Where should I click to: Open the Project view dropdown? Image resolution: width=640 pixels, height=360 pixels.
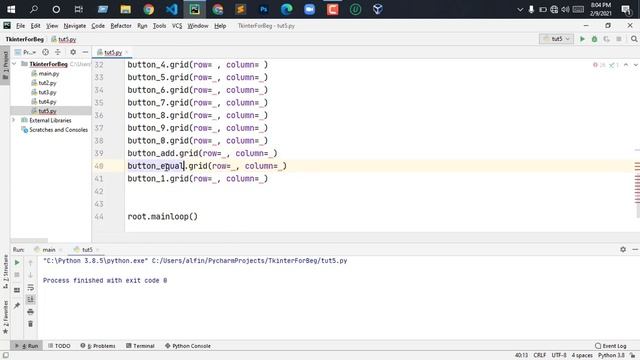point(26,52)
